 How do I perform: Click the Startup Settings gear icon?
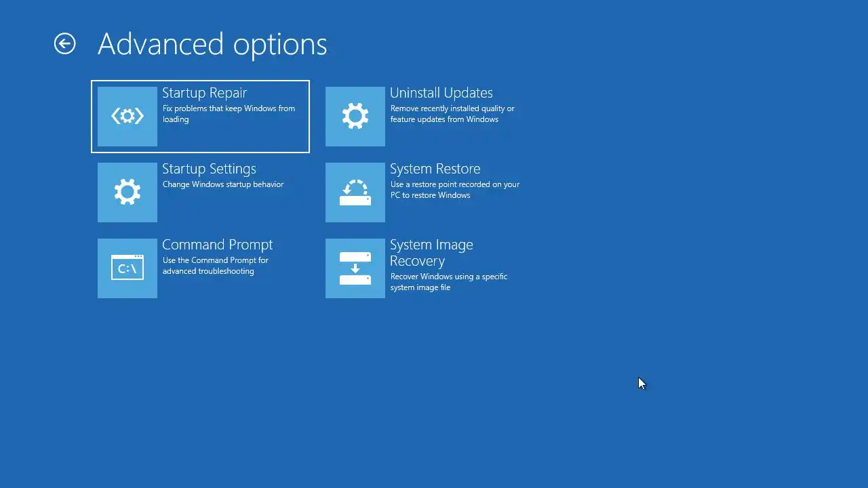[127, 192]
